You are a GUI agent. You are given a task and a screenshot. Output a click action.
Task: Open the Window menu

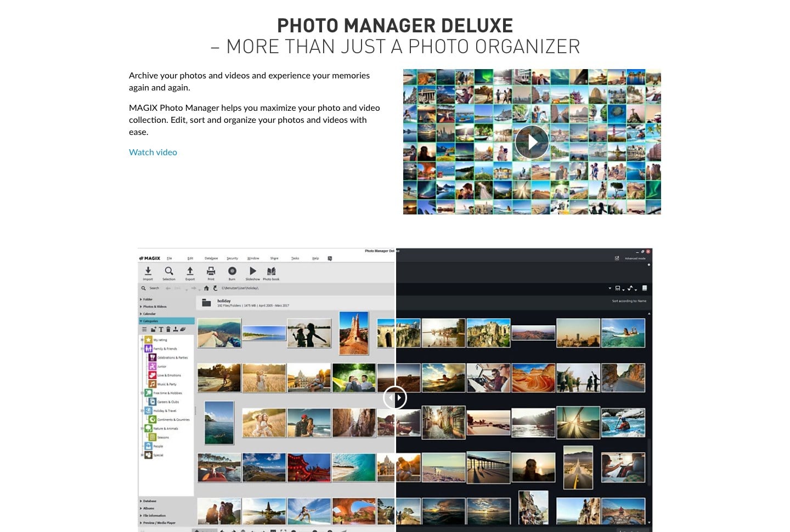[253, 258]
